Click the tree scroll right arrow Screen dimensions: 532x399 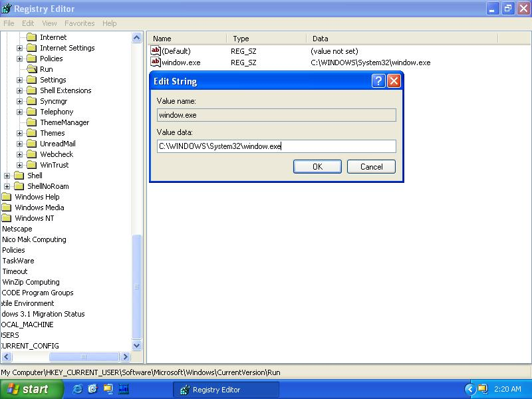[125, 356]
